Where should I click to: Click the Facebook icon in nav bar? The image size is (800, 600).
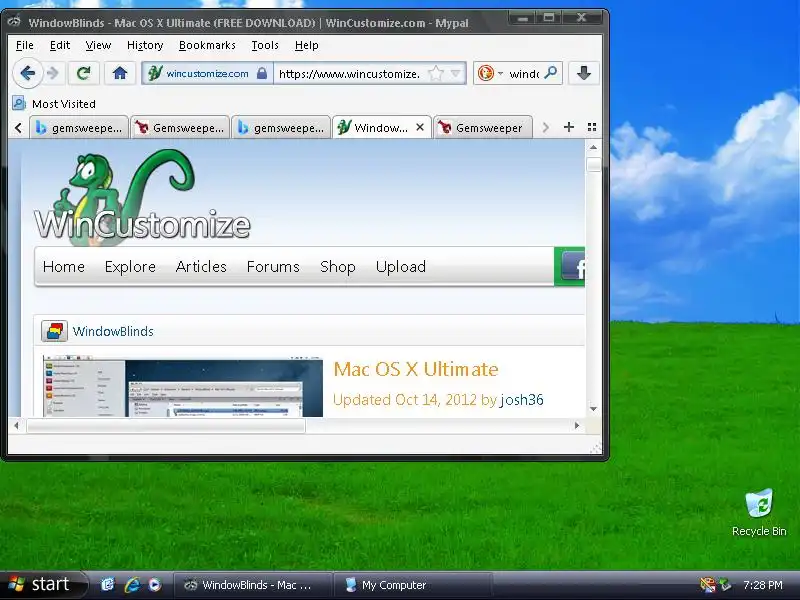572,266
